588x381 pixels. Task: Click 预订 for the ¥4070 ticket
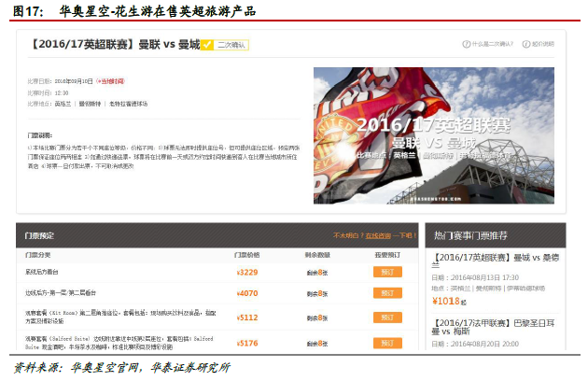tap(387, 293)
